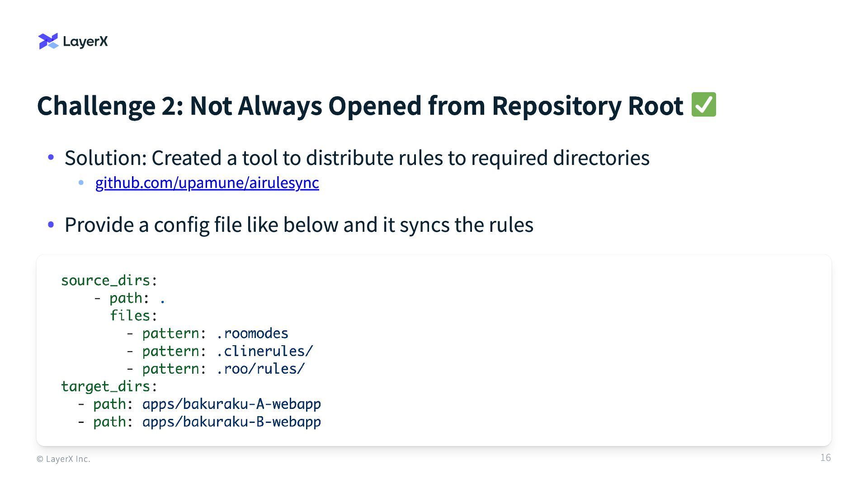Click the source_dirs key in code
868x488 pixels.
click(x=105, y=281)
